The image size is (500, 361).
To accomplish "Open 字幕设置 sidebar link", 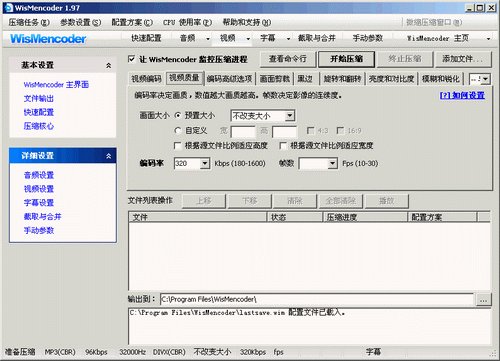I will coord(39,203).
